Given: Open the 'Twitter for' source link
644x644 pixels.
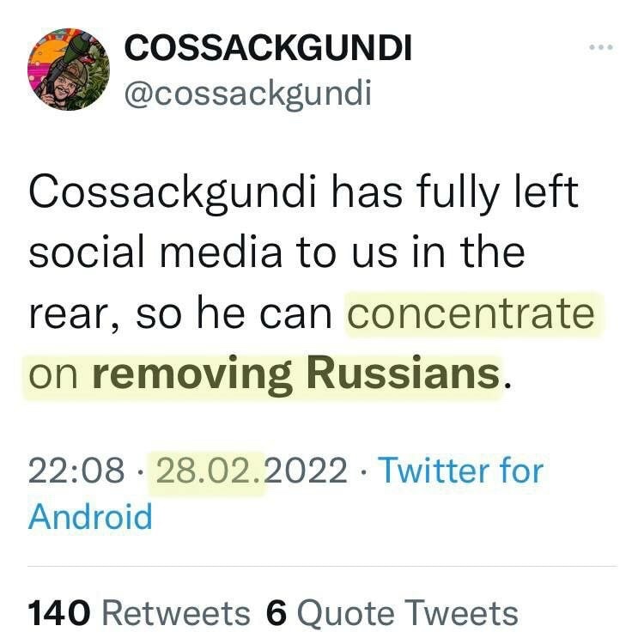Looking at the screenshot, I should click(x=460, y=471).
